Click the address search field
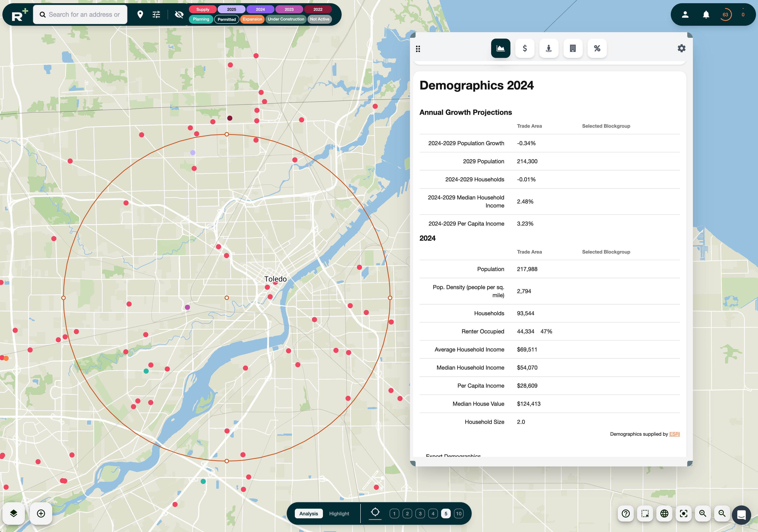Viewport: 758px width, 532px height. (84, 14)
